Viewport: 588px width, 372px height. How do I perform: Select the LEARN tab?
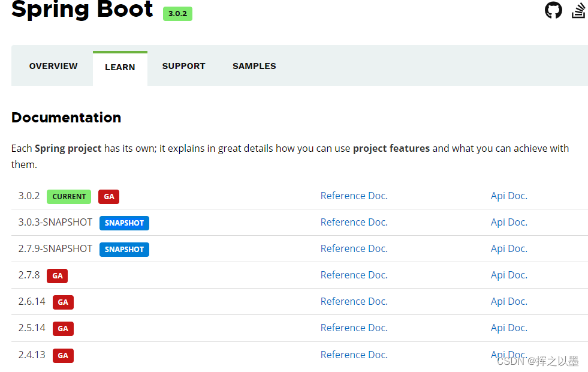pos(120,67)
